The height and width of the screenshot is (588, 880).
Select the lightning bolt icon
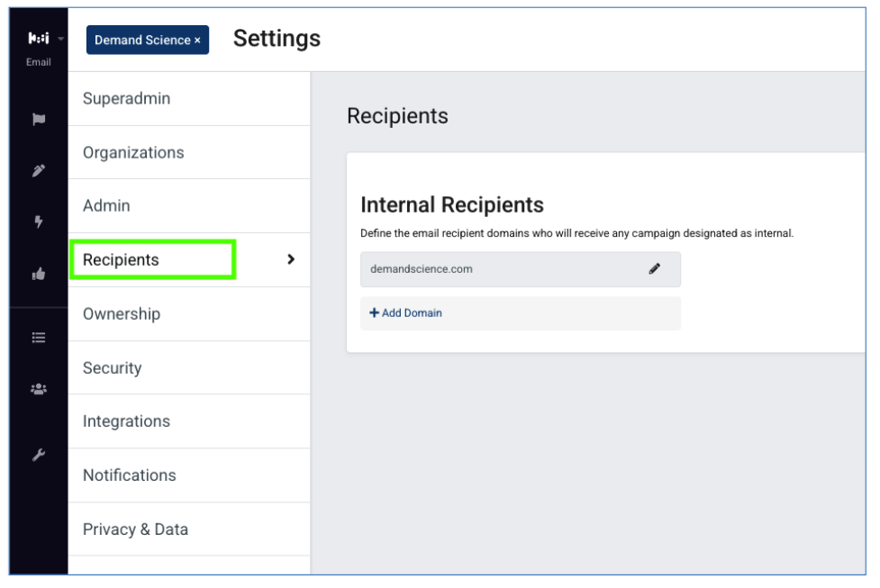pos(39,222)
